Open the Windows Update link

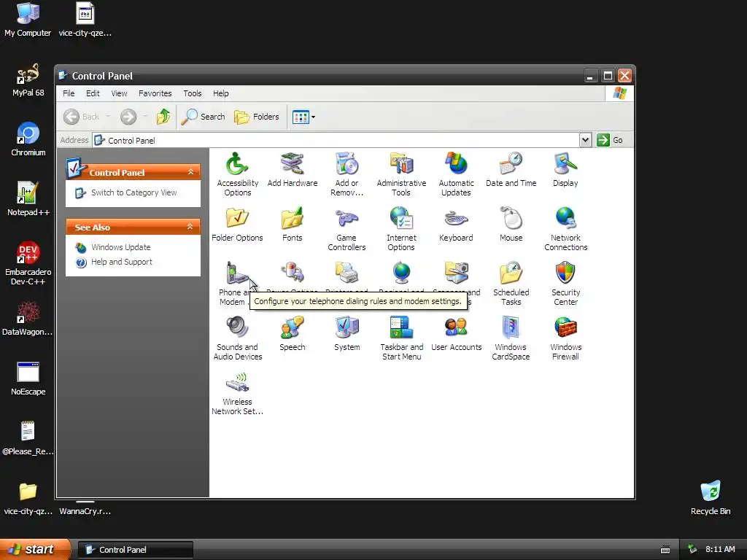[120, 247]
